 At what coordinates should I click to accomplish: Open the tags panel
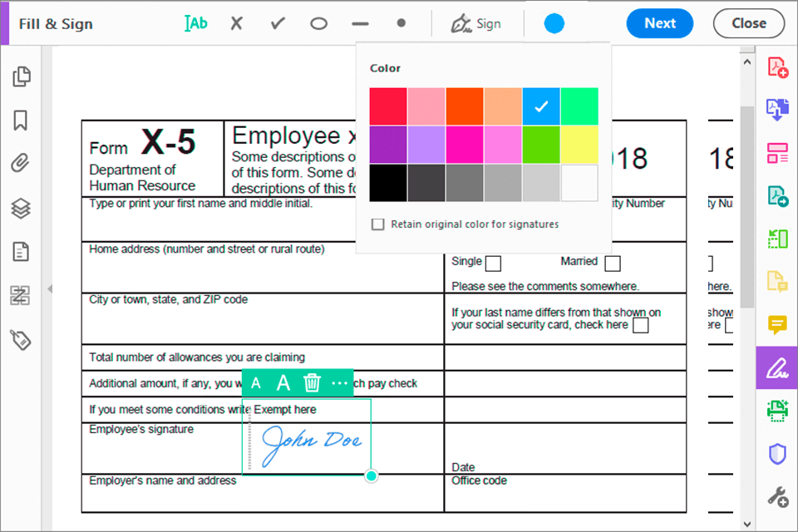click(21, 339)
